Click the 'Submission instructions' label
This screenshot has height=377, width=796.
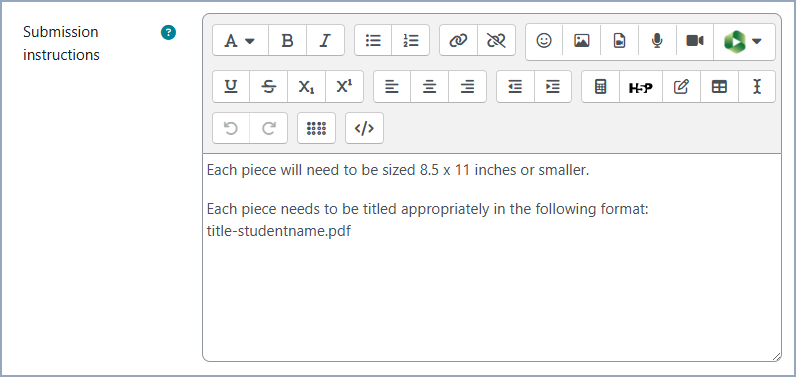[61, 43]
